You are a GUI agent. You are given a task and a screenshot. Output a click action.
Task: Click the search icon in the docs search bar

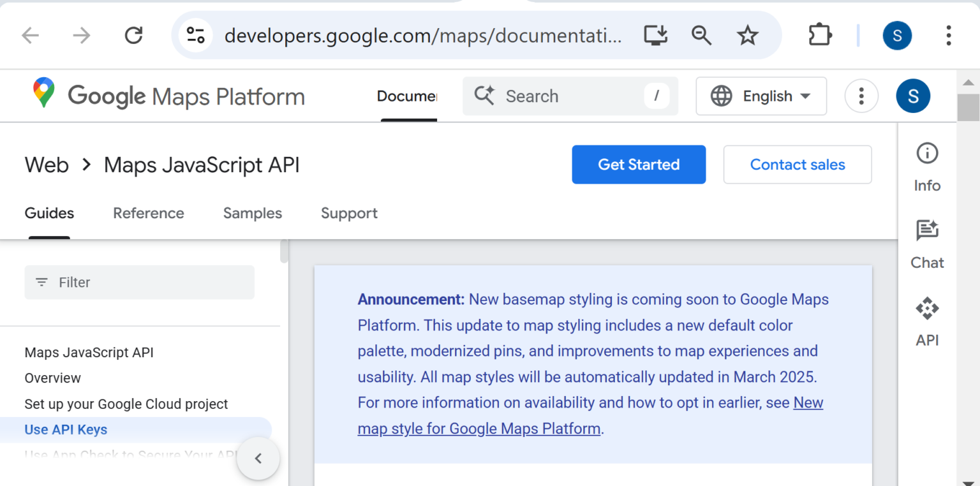pyautogui.click(x=484, y=96)
